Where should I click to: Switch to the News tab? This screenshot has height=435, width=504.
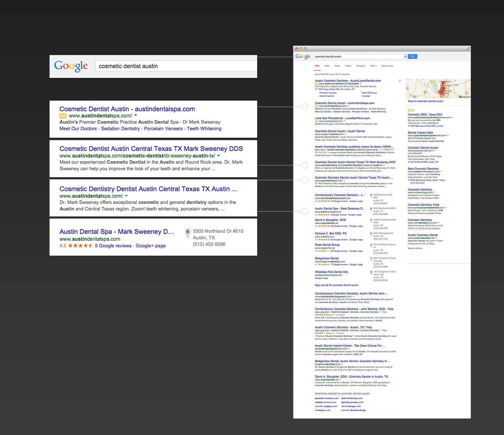[337, 66]
